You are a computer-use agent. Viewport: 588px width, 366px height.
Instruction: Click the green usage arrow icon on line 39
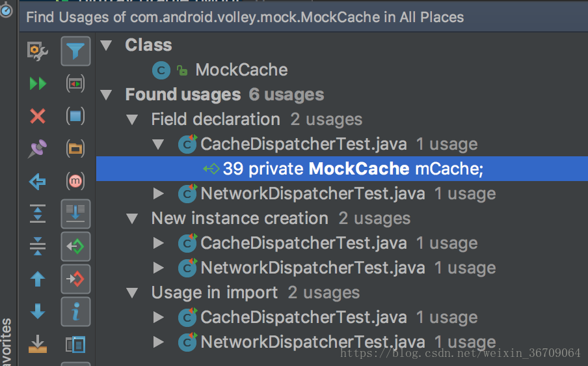click(x=211, y=169)
